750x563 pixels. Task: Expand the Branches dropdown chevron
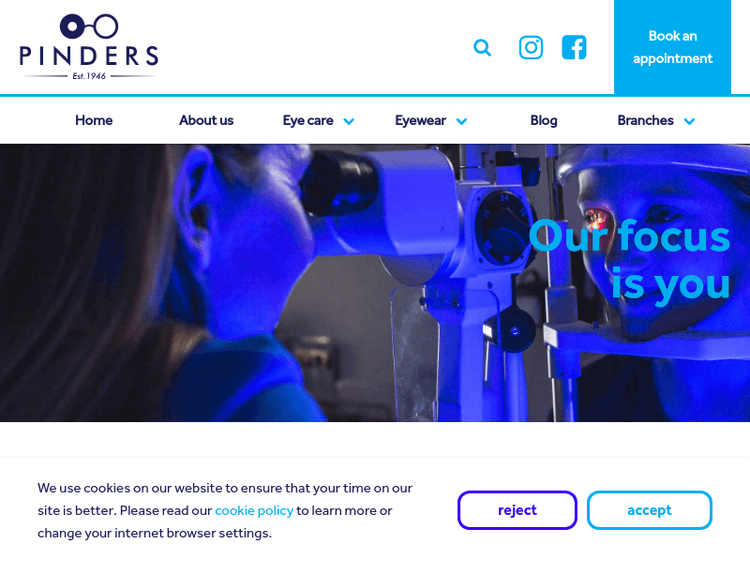689,121
